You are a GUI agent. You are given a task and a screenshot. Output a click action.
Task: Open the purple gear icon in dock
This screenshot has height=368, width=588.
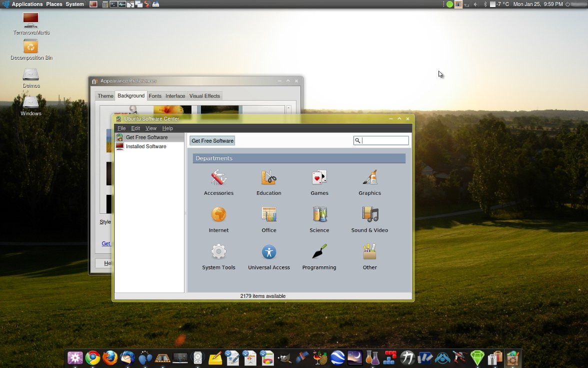click(x=75, y=358)
